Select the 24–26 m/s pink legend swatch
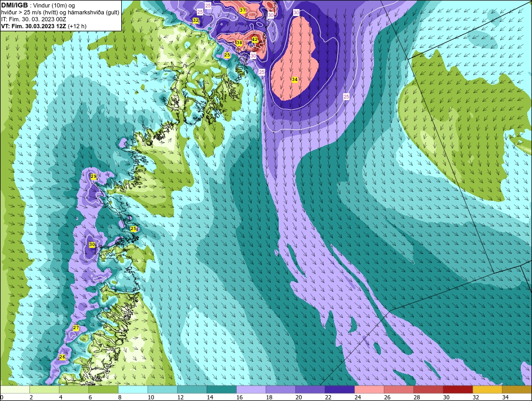The height and width of the screenshot is (401, 532). point(369,389)
